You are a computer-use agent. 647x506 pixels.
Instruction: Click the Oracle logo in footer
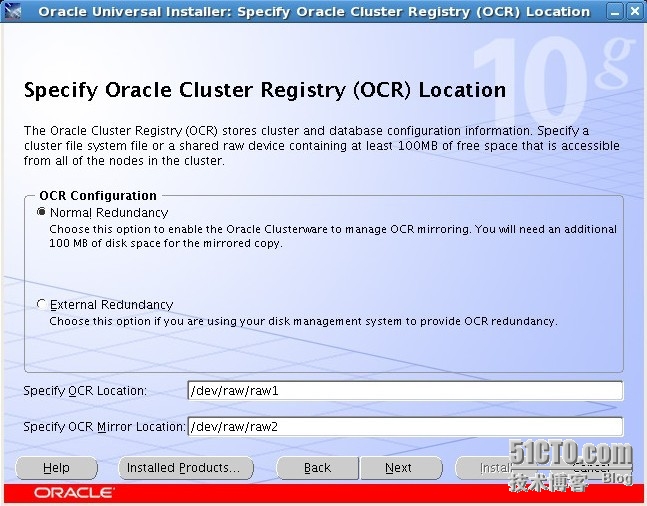[x=74, y=493]
